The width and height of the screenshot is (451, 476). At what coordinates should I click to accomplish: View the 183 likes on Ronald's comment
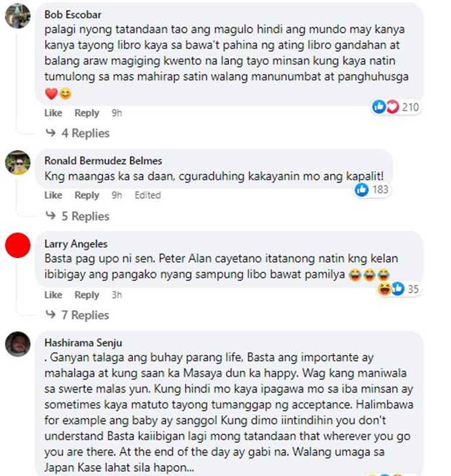click(372, 190)
